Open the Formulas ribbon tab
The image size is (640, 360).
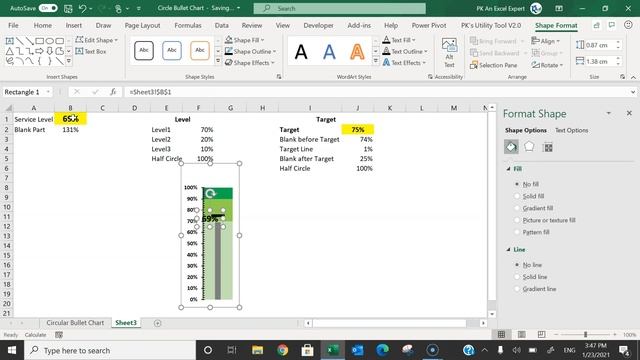coord(188,25)
